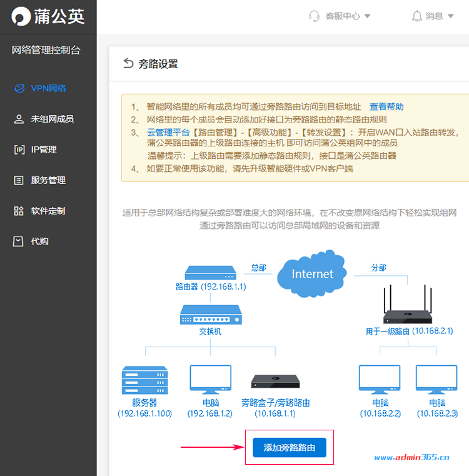
Task: Click the 蒲公英 brand name text
Action: [x=59, y=16]
